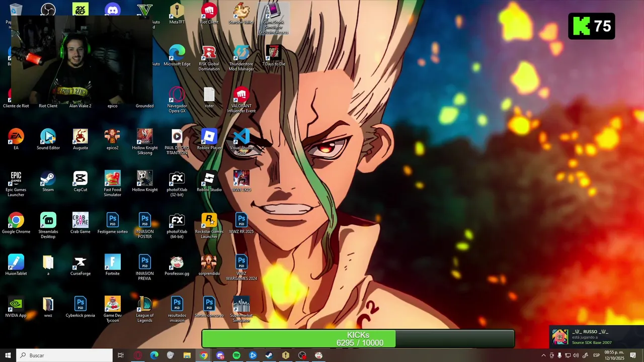This screenshot has height=362, width=644.
Task: Open Task View from the taskbar
Action: pyautogui.click(x=121, y=355)
